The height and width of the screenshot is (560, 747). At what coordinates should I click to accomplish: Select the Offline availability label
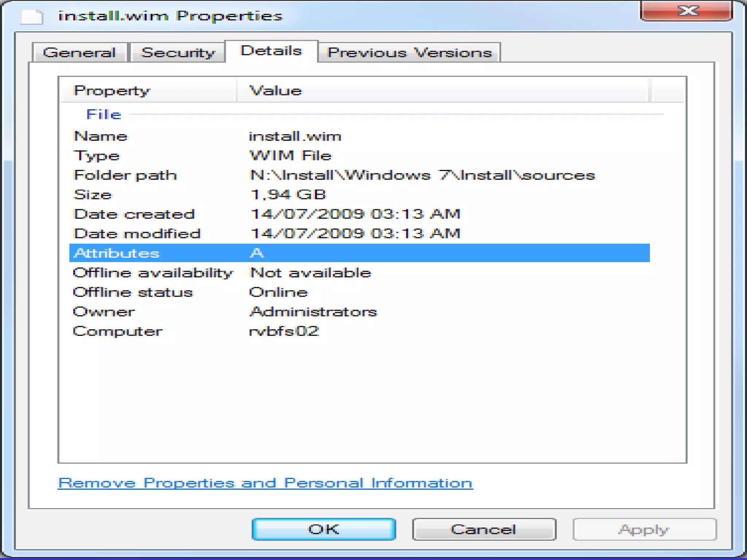[x=153, y=273]
